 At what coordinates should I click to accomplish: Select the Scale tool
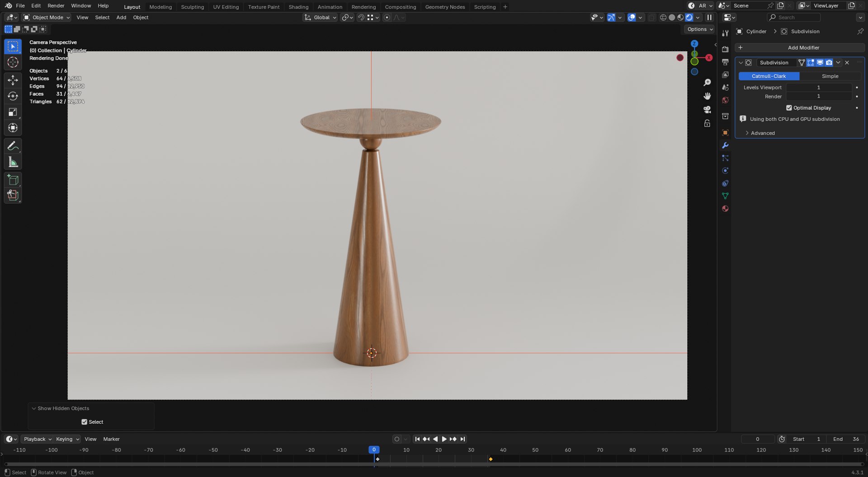(13, 112)
